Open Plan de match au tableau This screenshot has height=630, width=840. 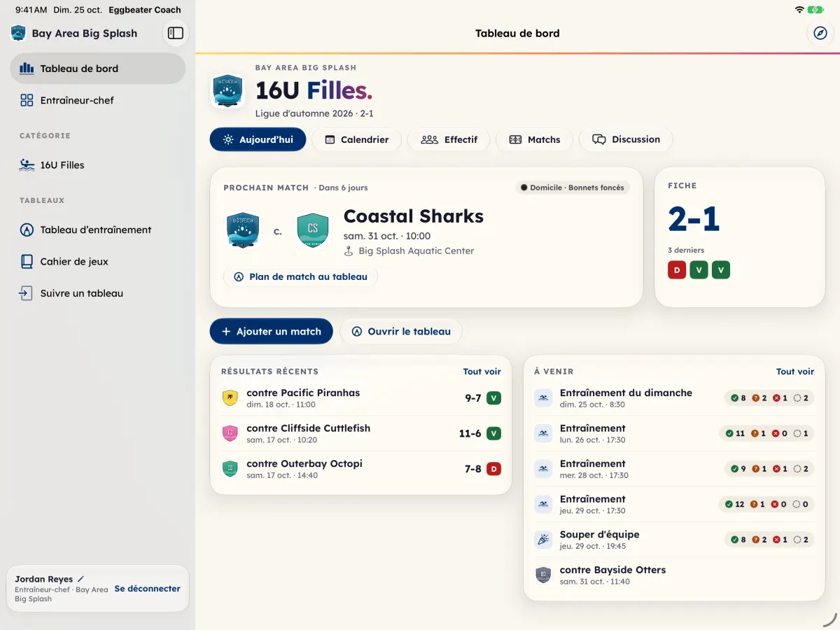(300, 276)
